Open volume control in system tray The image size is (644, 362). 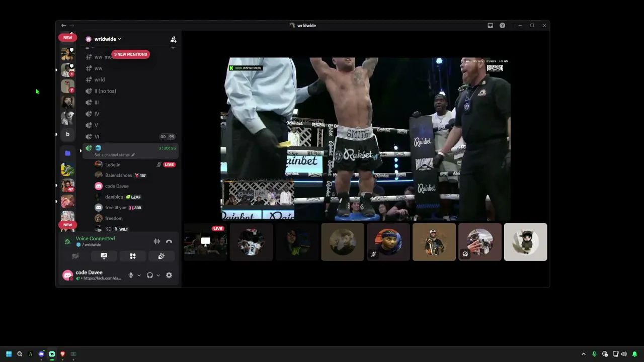click(x=624, y=354)
